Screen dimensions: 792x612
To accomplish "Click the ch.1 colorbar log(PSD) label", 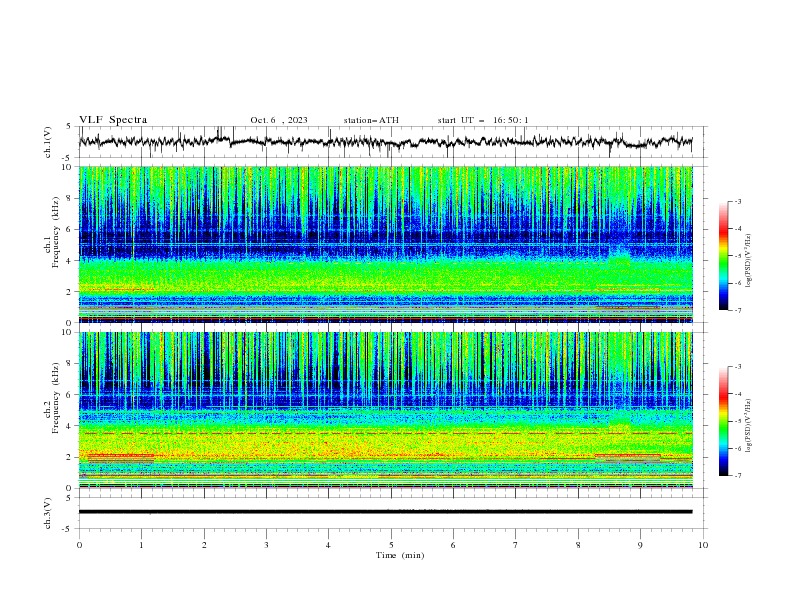I will coord(749,261).
